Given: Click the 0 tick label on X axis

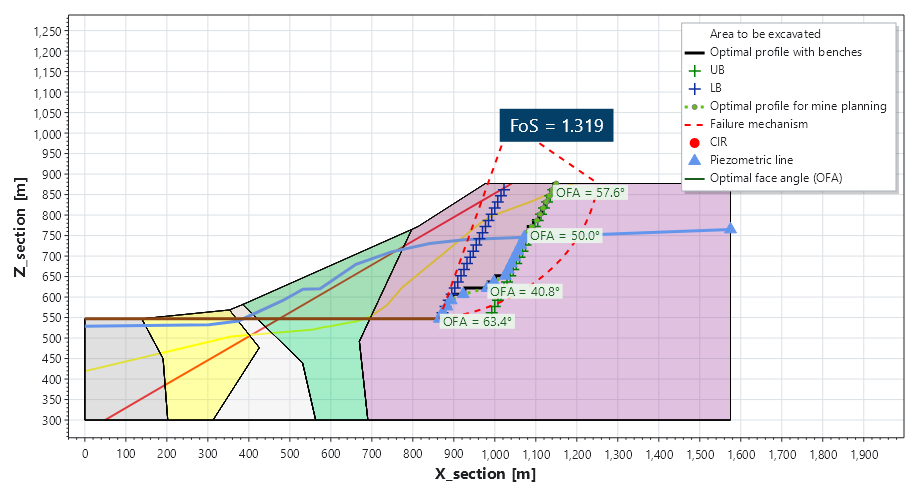Looking at the screenshot, I should click(85, 454).
